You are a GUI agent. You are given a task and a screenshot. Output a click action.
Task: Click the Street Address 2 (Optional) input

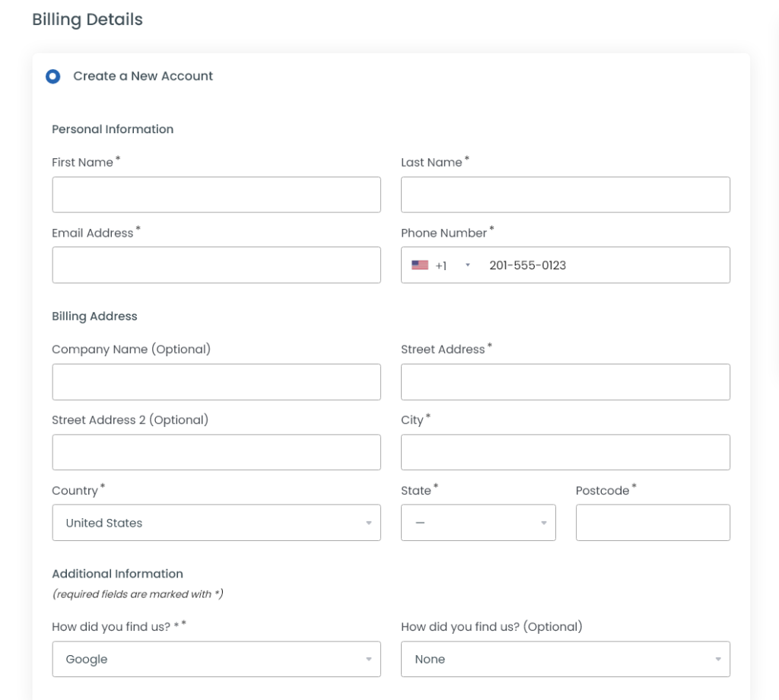[x=217, y=453]
